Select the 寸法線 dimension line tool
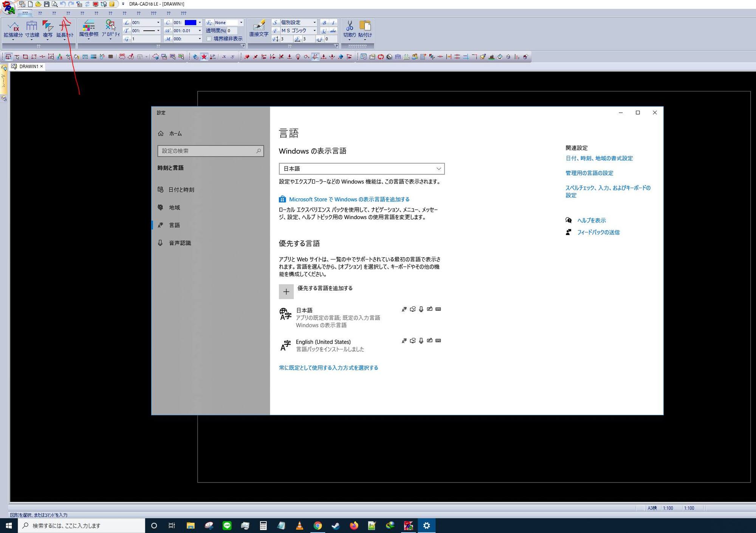756x533 pixels. tap(32, 29)
